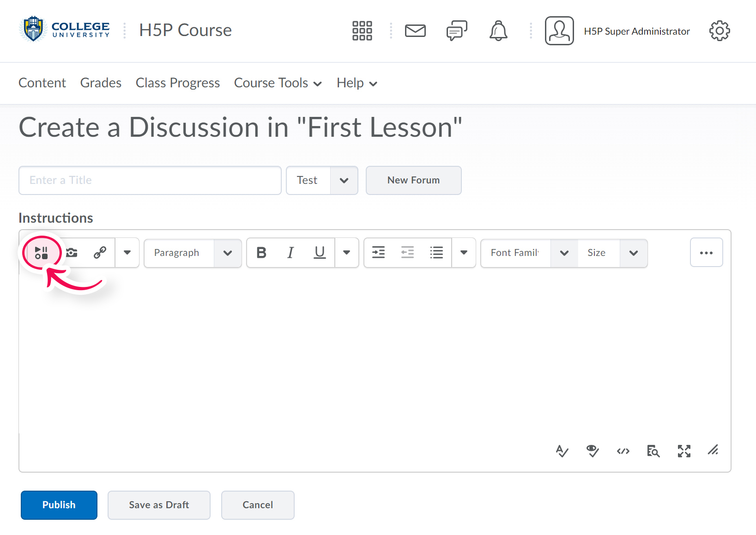Click H5P Super Administrator username
756x535 pixels.
[x=637, y=31]
